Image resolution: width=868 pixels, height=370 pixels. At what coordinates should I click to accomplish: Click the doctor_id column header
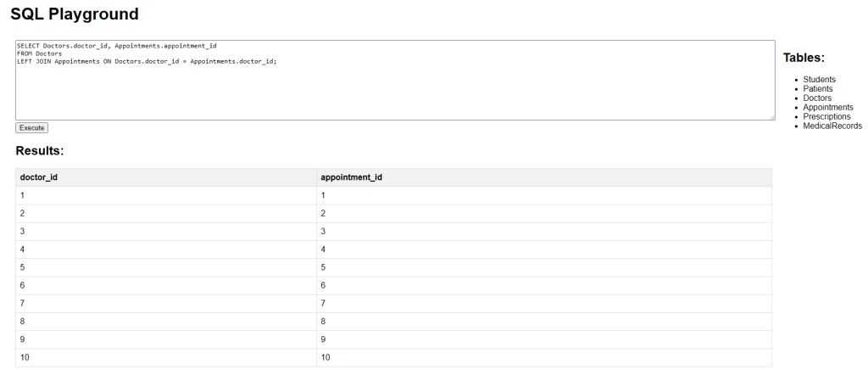click(x=166, y=178)
